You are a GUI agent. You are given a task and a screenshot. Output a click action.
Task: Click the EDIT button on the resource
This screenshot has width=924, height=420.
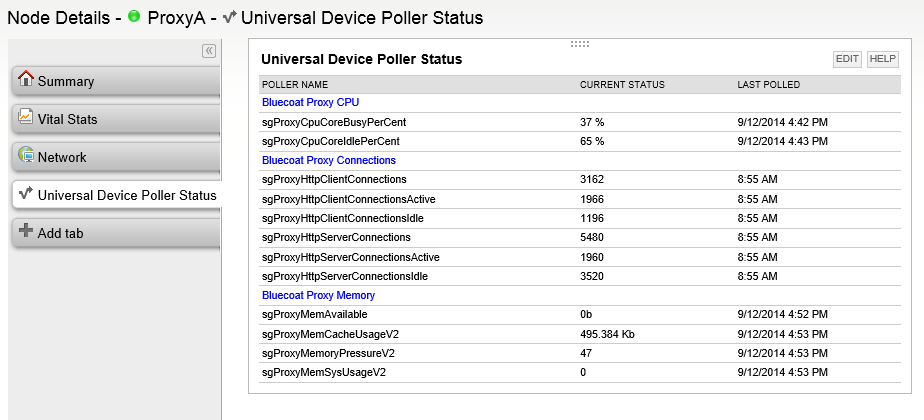pos(847,59)
